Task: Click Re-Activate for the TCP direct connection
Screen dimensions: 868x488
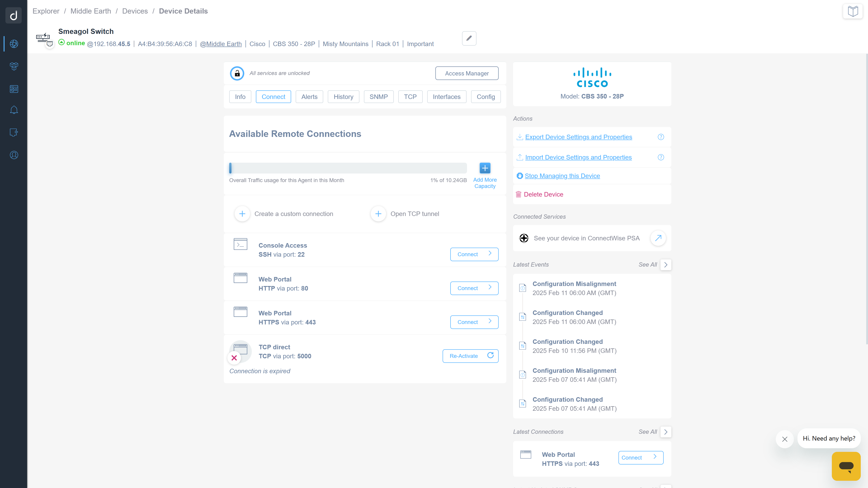Action: click(470, 356)
